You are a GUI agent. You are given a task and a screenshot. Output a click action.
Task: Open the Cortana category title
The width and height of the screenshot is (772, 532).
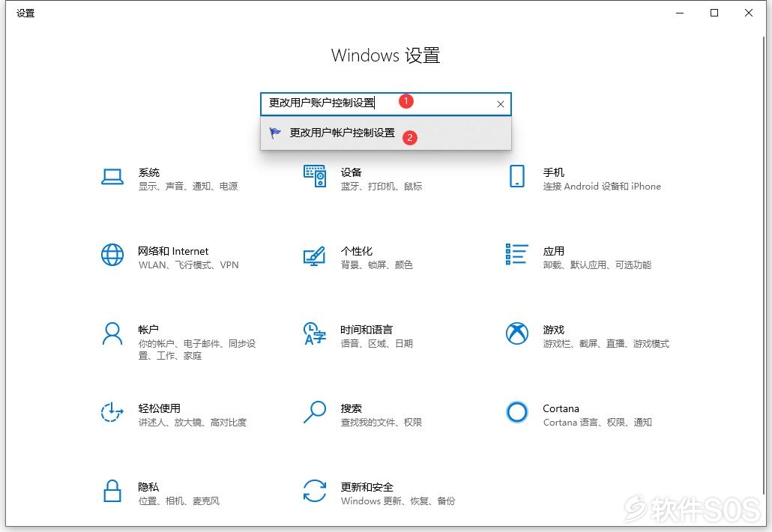(x=561, y=408)
